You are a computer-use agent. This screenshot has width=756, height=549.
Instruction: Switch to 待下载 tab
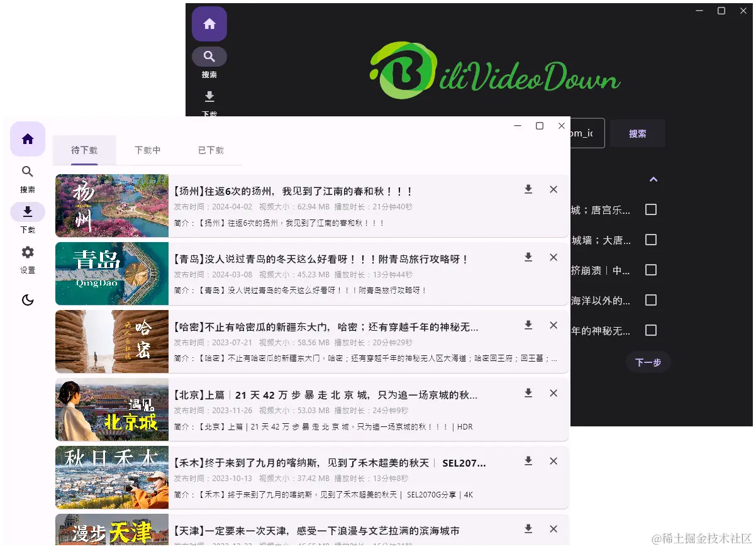click(x=84, y=150)
